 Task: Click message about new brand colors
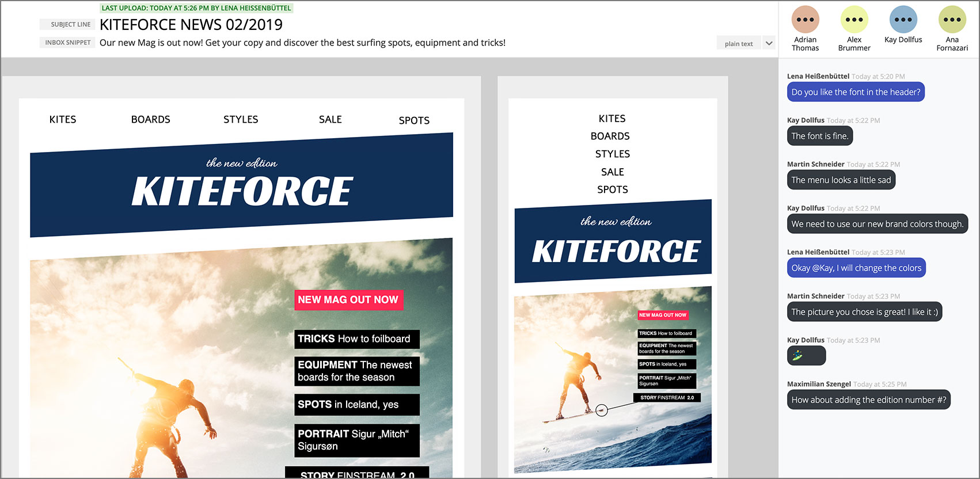click(878, 224)
